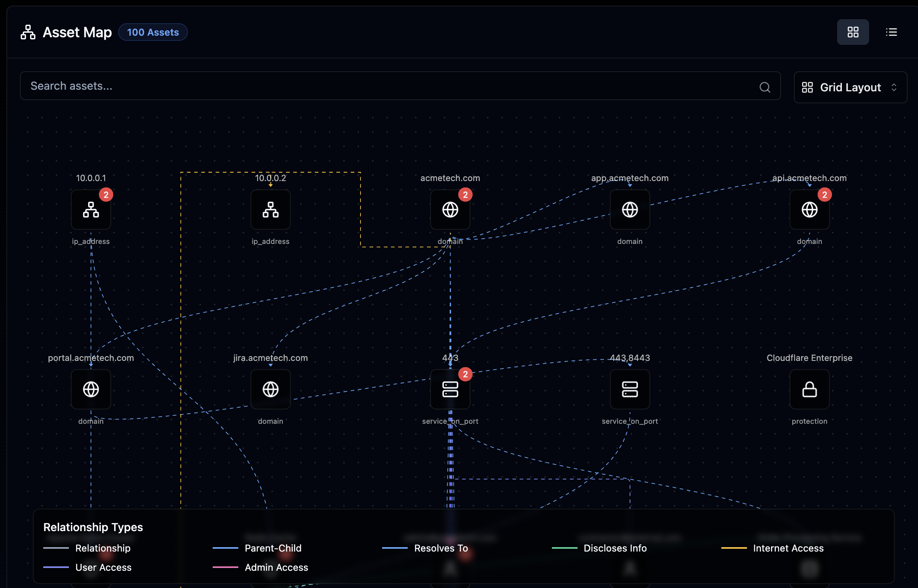Select Internet Access in relationship legend
Screen dimensions: 918x588
pyautogui.click(x=787, y=548)
